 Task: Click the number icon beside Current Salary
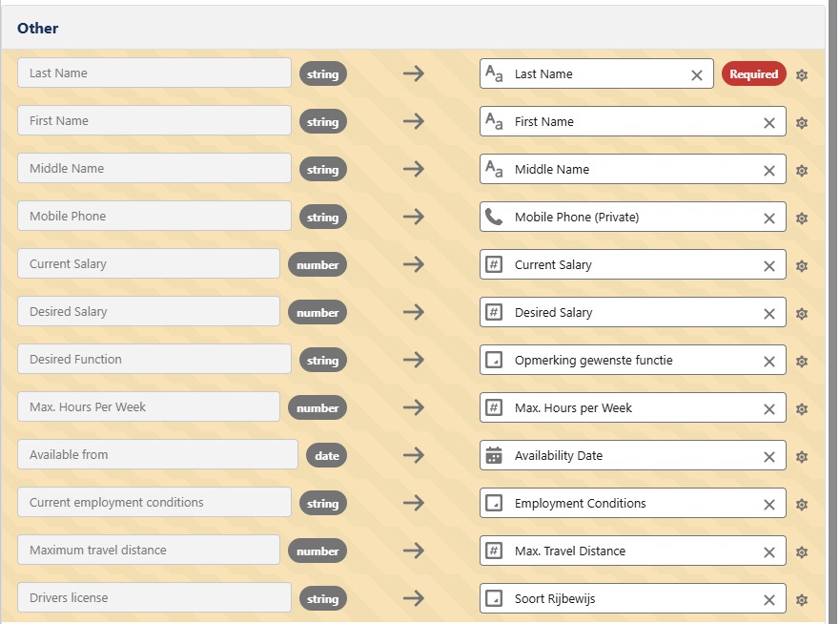pos(496,264)
